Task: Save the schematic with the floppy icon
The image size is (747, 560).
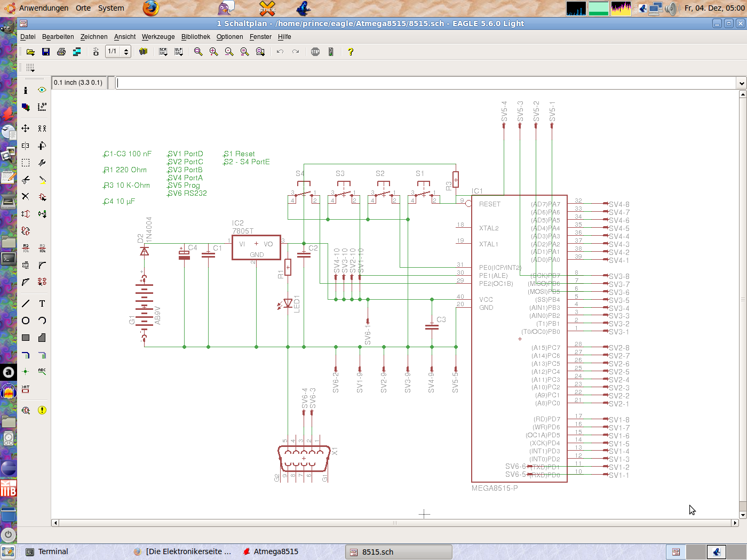Action: coord(46,52)
